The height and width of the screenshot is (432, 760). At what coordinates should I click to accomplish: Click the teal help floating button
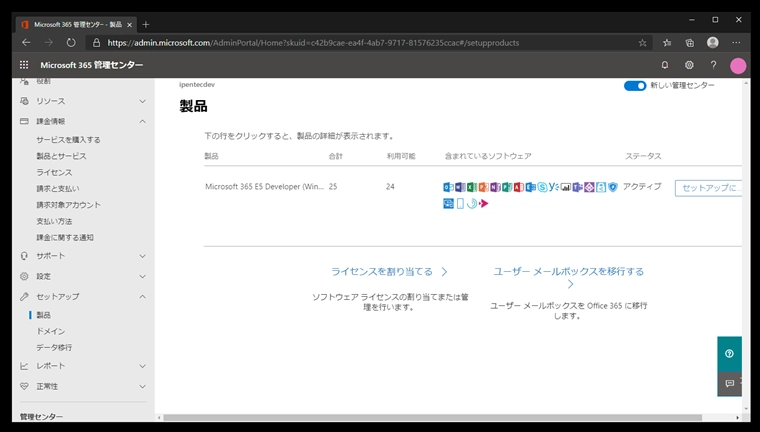coord(729,353)
